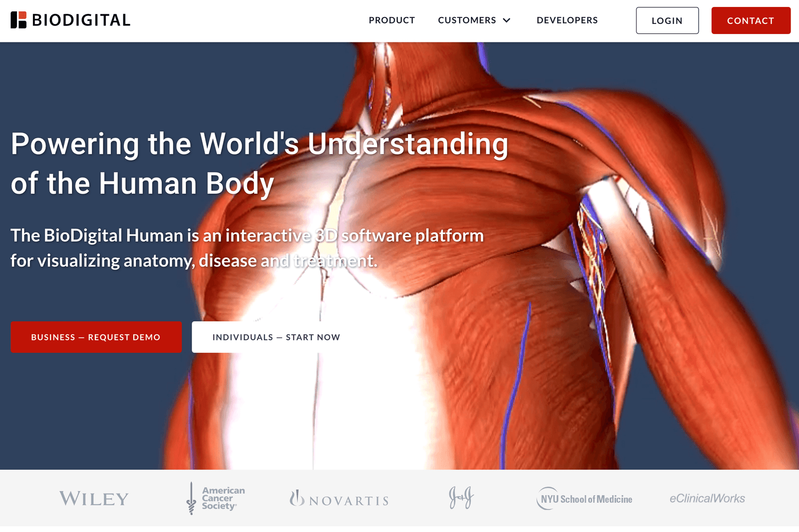Click the Login button
The image size is (799, 532).
(667, 20)
